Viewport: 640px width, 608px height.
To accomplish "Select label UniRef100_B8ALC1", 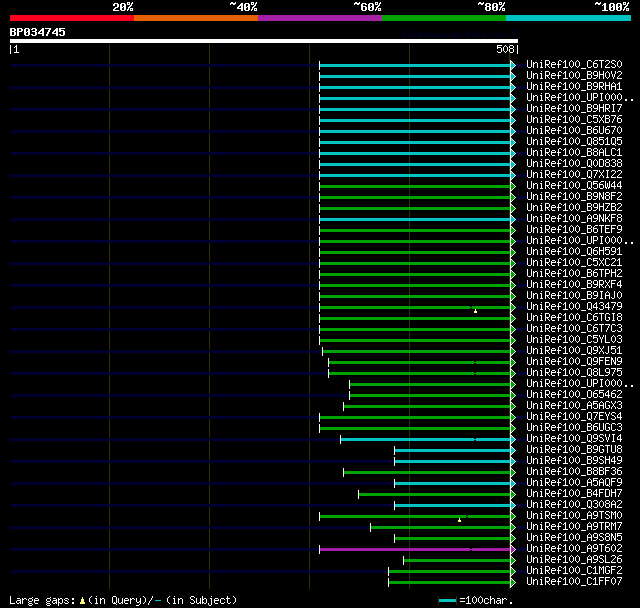I will [574, 153].
